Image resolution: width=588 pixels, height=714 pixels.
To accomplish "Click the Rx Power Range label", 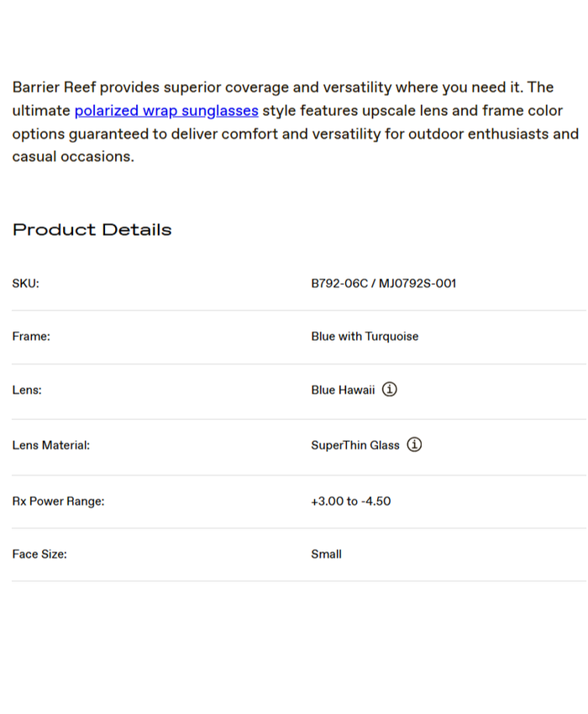I will [x=58, y=501].
